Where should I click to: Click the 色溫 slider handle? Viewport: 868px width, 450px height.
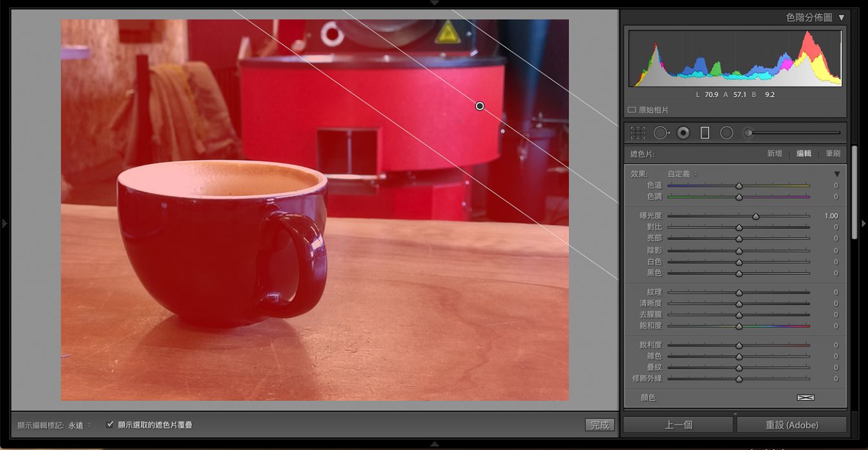tap(739, 186)
